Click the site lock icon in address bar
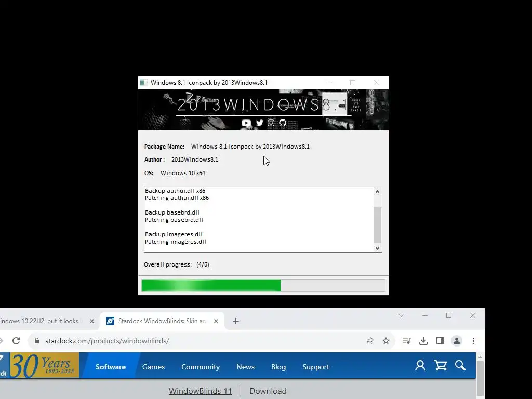532x399 pixels. tap(37, 341)
